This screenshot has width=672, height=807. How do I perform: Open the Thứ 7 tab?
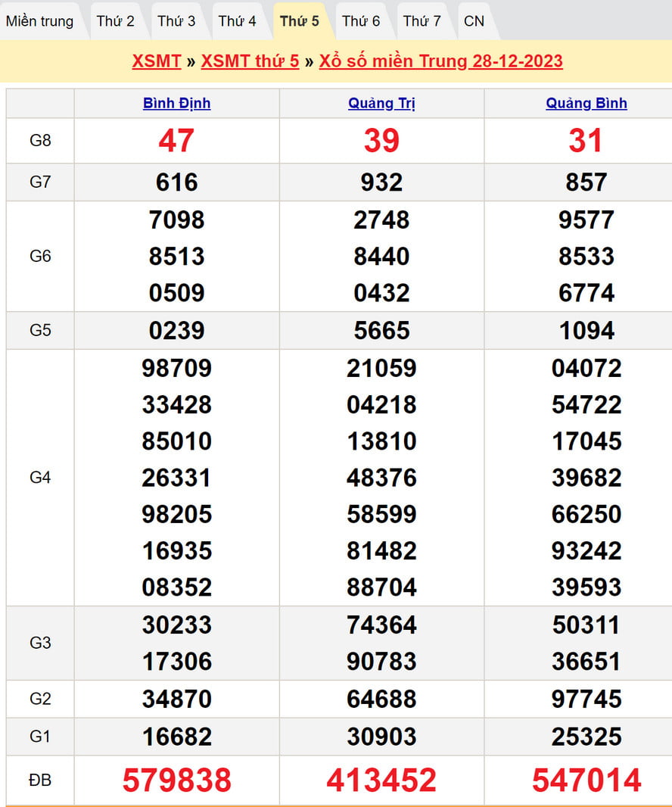coord(422,21)
